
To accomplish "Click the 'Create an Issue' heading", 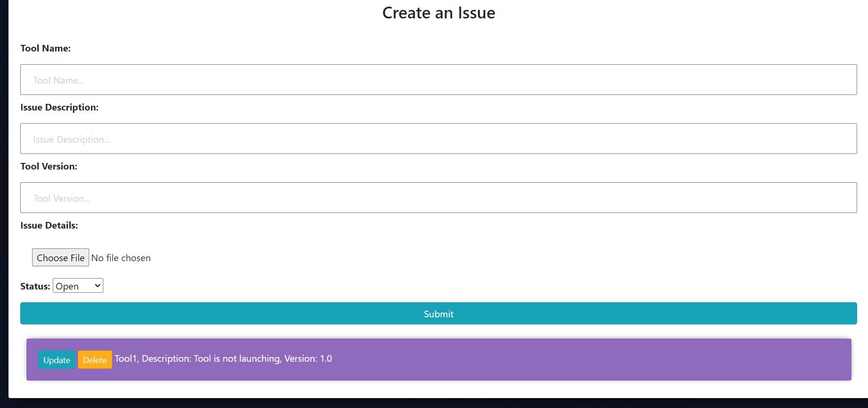I will 438,13.
